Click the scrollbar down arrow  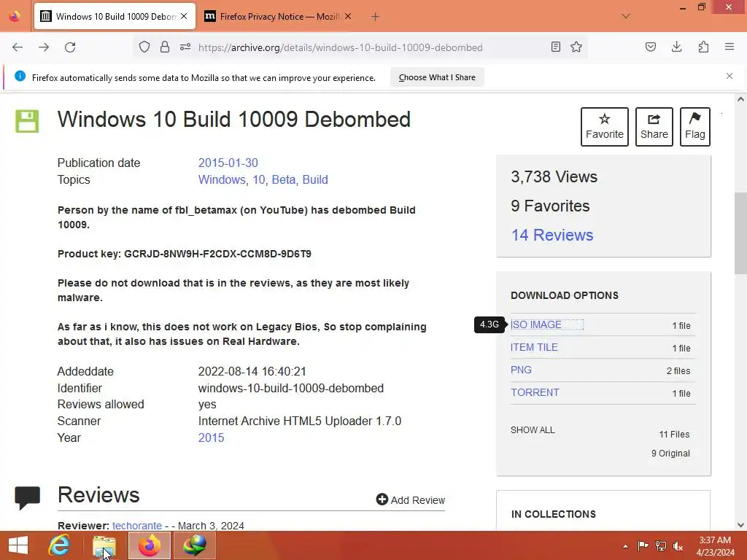pos(740,525)
